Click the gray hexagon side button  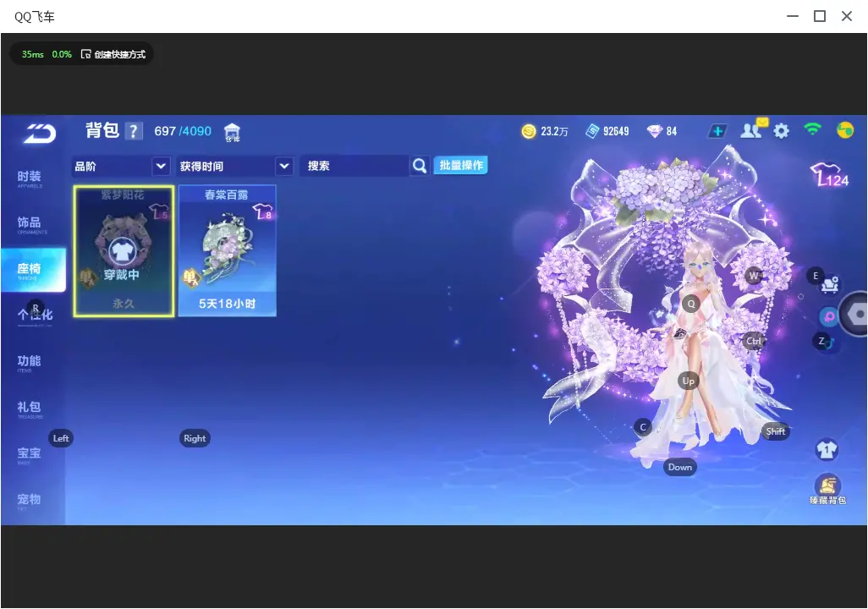(x=856, y=314)
